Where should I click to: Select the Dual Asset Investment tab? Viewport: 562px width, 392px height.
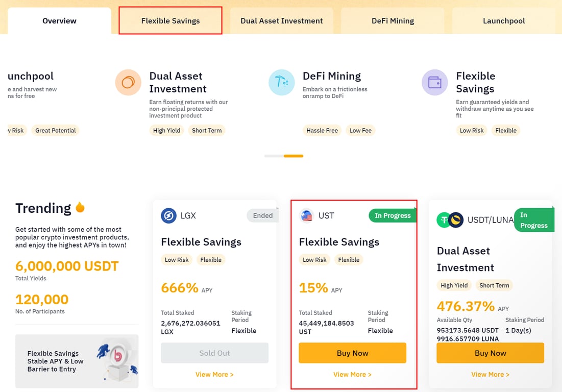(x=281, y=21)
